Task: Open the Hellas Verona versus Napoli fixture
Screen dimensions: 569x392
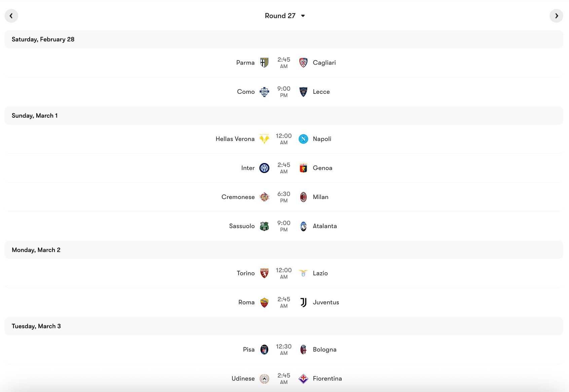Action: (284, 139)
